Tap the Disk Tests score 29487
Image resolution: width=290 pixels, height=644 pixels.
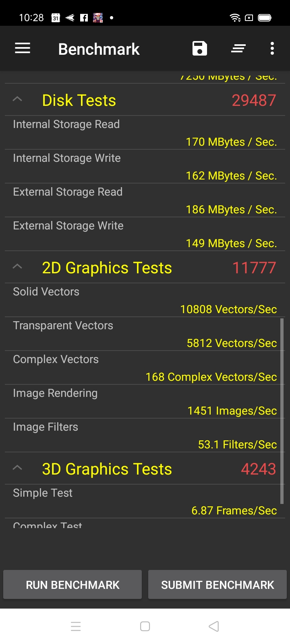tap(254, 100)
